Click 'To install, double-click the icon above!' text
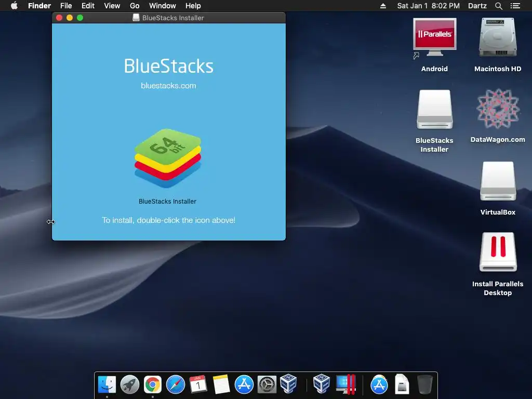 169,220
